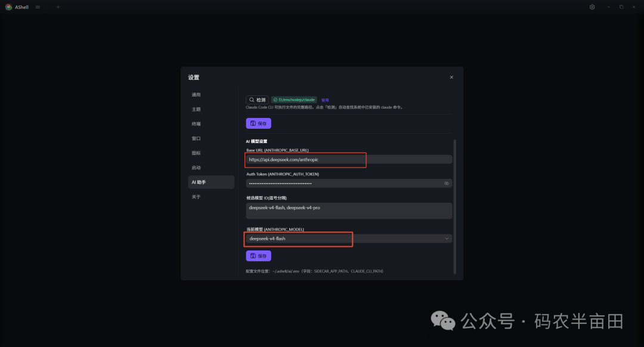Save AI model settings with lower 保存

click(258, 256)
